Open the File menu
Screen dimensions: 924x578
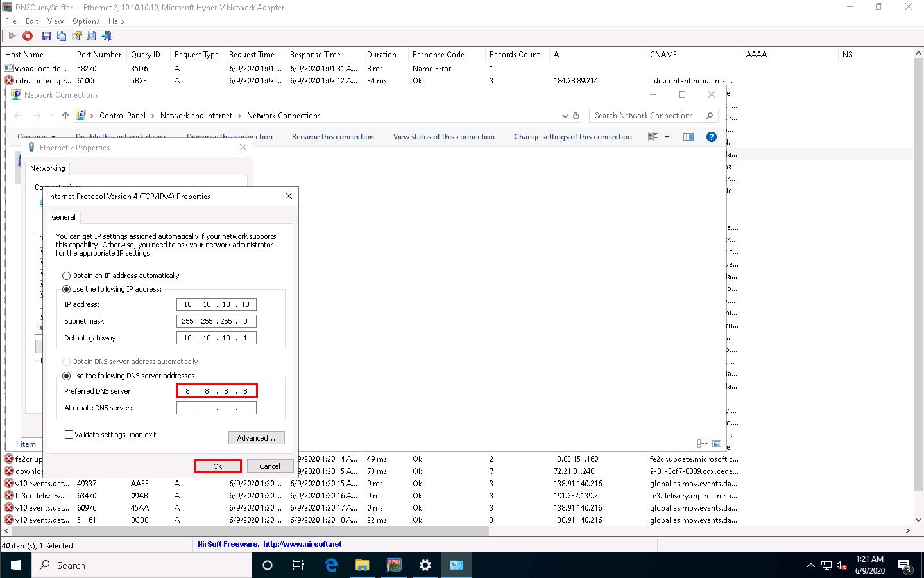[11, 21]
